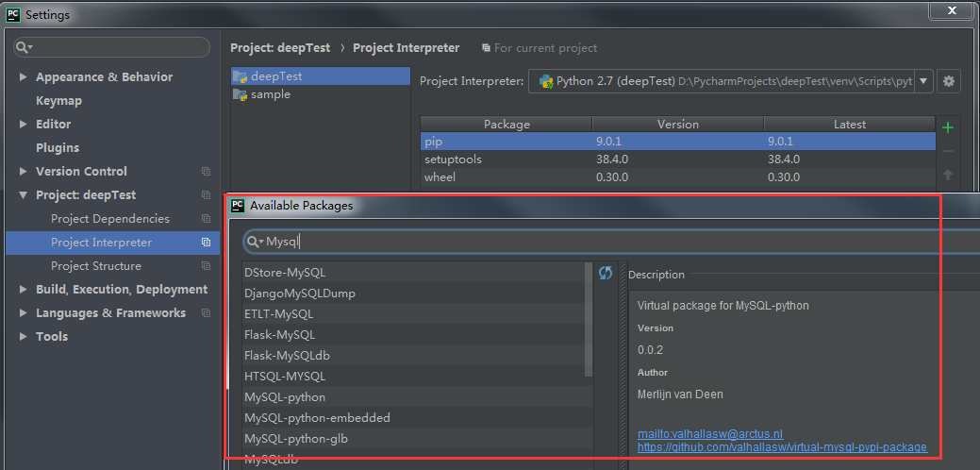Image resolution: width=980 pixels, height=470 pixels.
Task: Click copy icon next to Project Structure
Action: (206, 266)
